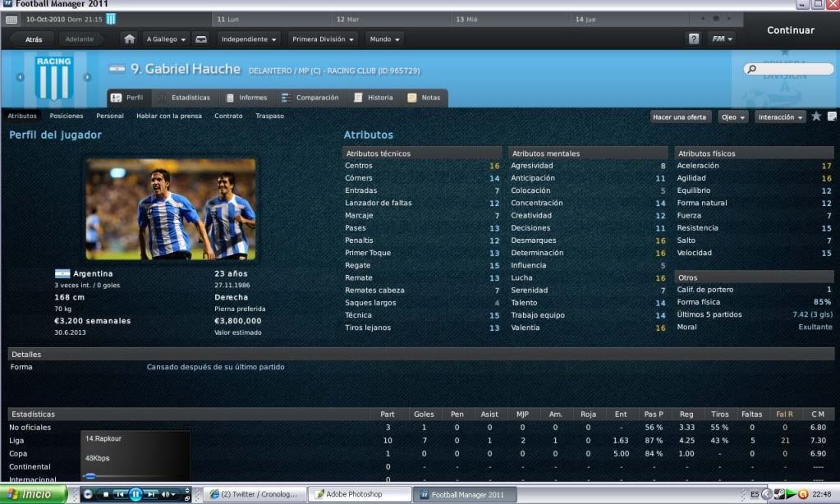Open the player notes page icon
Viewport: 840px width, 504px height.
pyautogui.click(x=832, y=117)
